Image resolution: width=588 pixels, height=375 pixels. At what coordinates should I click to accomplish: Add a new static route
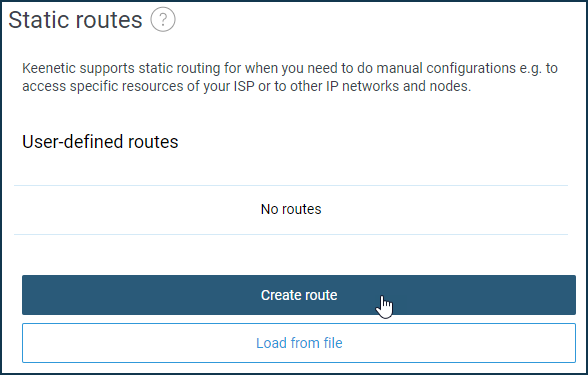click(299, 295)
